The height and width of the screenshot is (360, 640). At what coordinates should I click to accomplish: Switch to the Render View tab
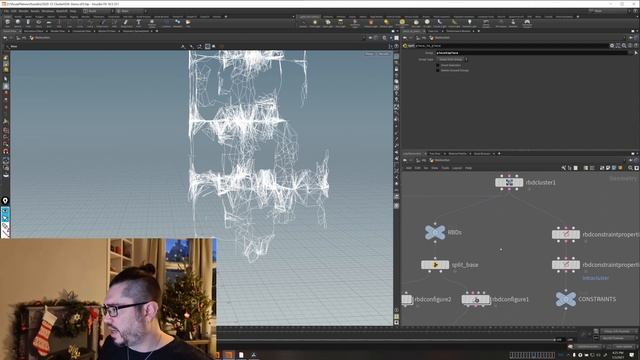(x=58, y=31)
